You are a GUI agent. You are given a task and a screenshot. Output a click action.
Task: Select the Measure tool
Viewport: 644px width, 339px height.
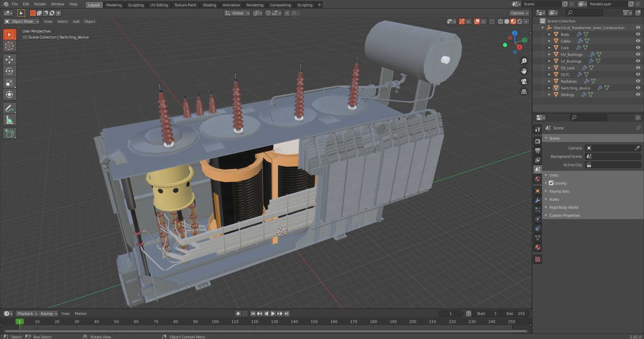pos(9,120)
